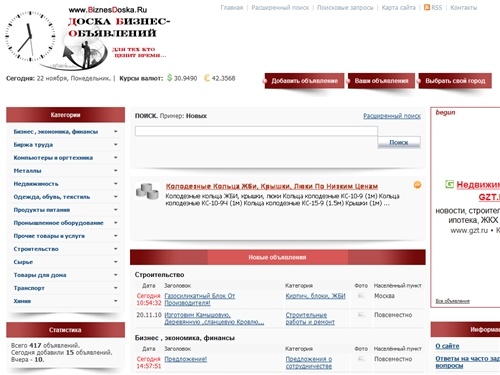Click www.BiznesDoska.Ru site address header
This screenshot has height=375, width=500.
108,10
